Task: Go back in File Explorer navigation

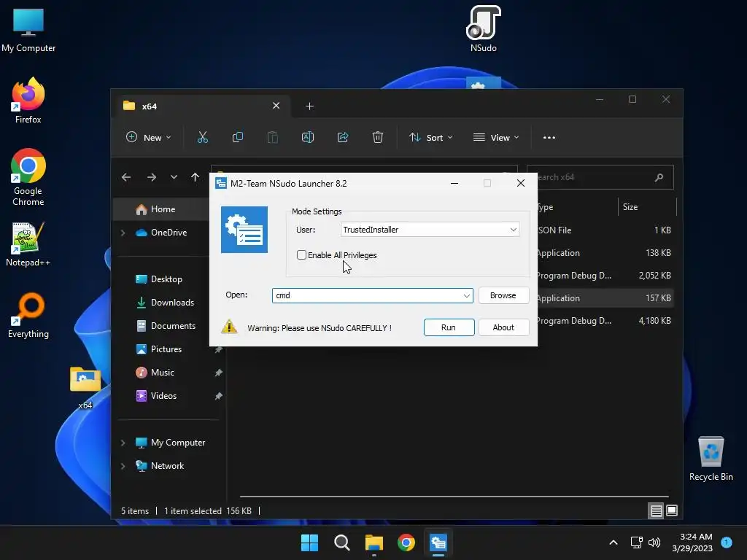Action: point(126,177)
